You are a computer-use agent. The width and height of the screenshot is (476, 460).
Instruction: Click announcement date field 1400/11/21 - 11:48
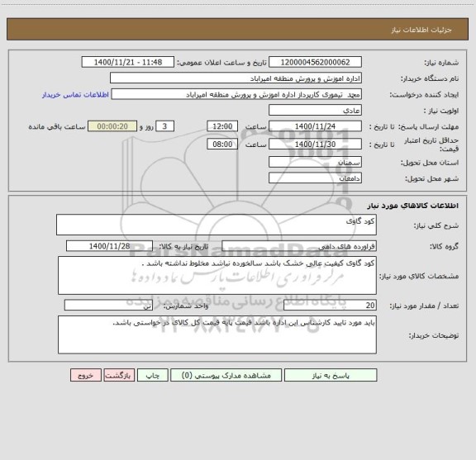pos(128,62)
